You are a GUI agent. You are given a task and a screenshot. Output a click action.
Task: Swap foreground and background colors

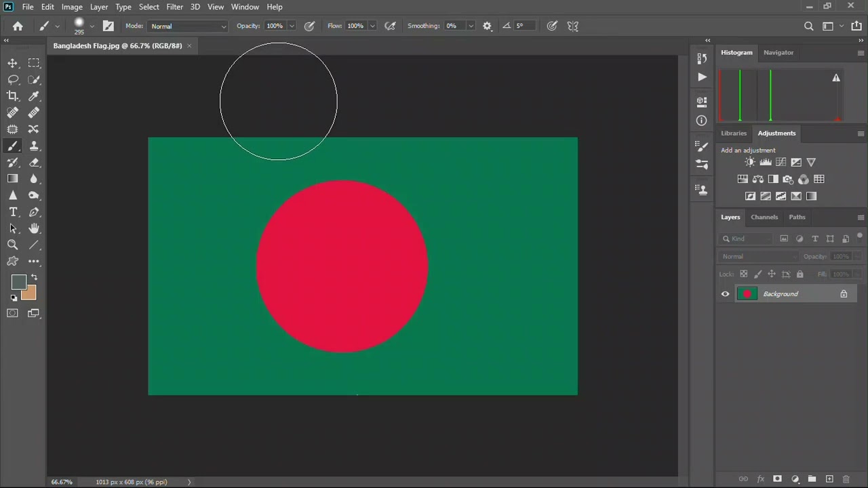(34, 278)
